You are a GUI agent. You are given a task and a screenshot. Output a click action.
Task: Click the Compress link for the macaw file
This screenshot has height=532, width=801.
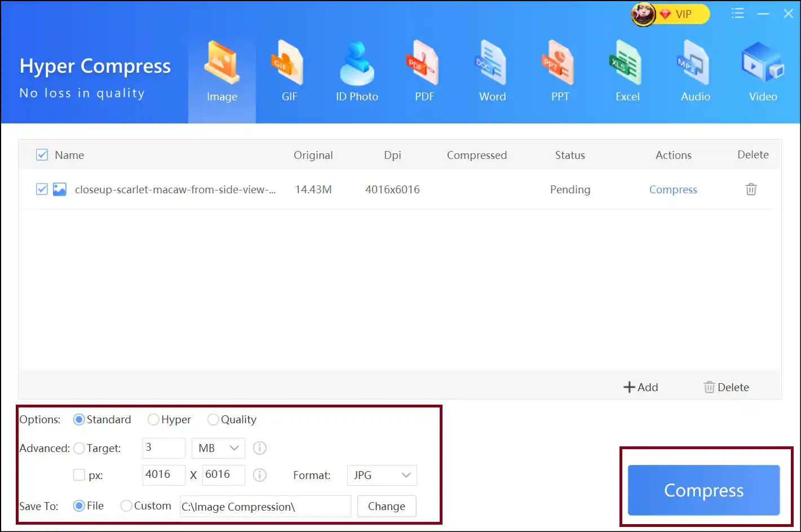click(673, 190)
